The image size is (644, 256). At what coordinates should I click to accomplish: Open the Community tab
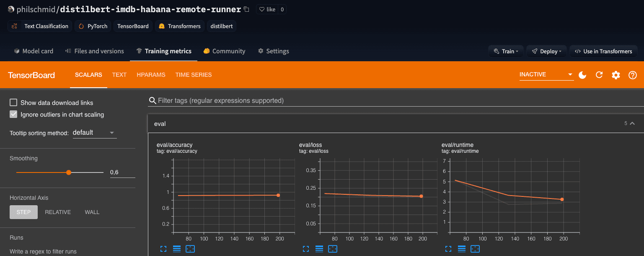[224, 51]
